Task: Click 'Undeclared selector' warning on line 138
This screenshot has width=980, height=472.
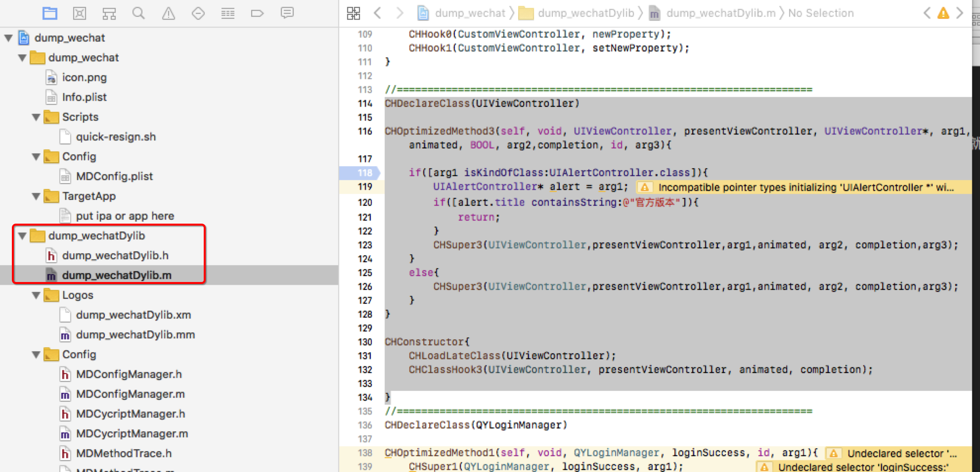Action: (902, 454)
